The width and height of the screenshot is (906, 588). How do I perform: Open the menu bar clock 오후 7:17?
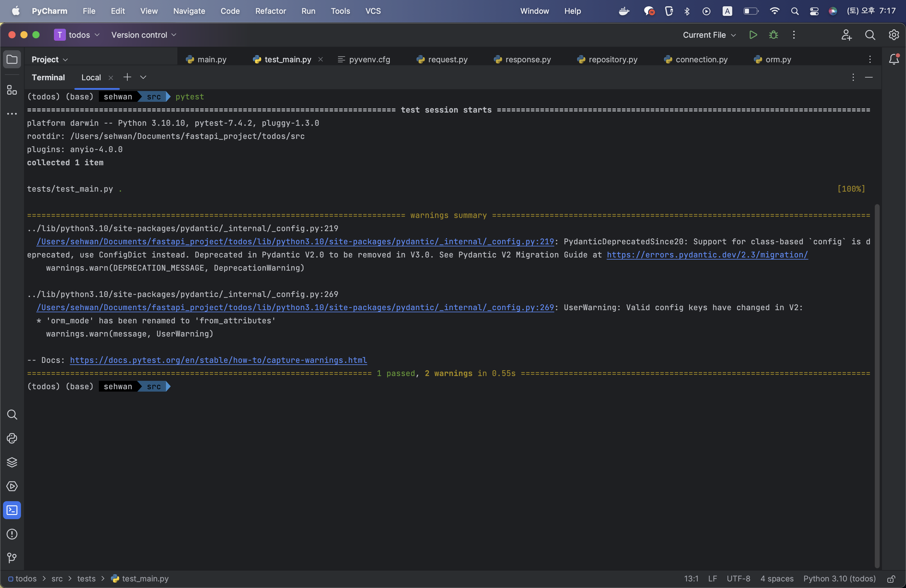click(x=871, y=11)
